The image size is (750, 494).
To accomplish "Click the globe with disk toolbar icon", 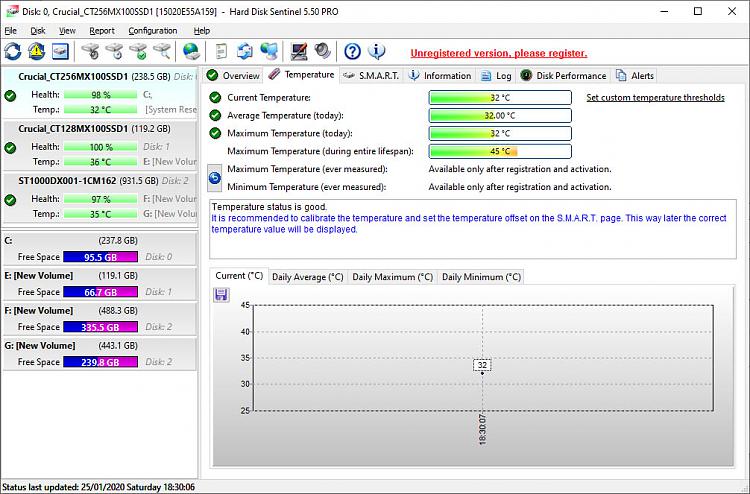I will tap(192, 51).
